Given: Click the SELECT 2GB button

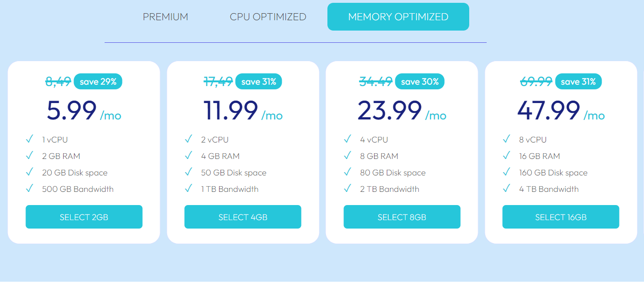Looking at the screenshot, I should point(84,217).
